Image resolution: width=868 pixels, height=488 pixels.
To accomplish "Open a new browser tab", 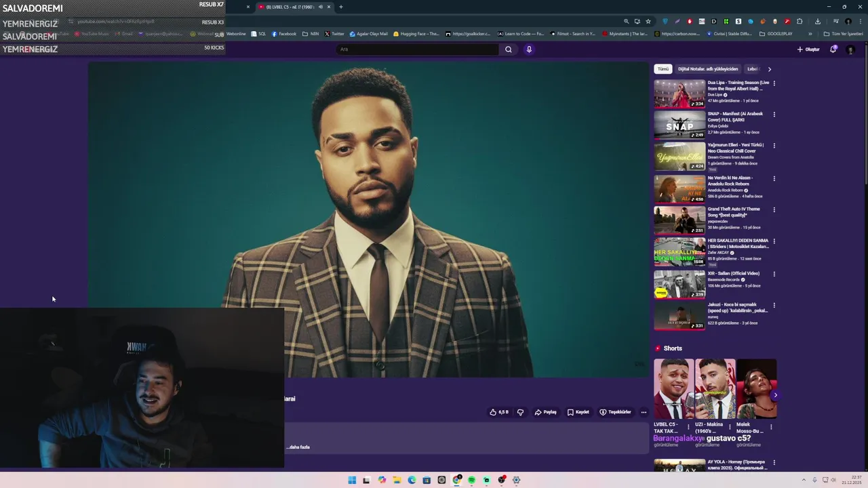I will pyautogui.click(x=340, y=7).
